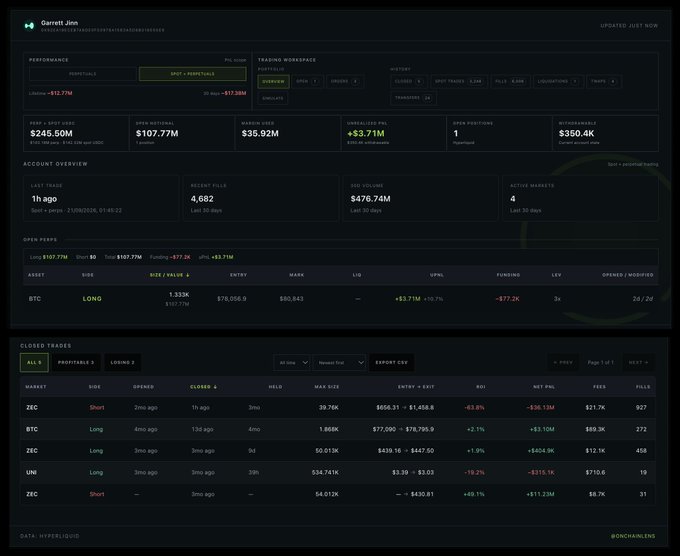Click the 4,682 recent fills card
The width and height of the screenshot is (680, 556).
261,198
